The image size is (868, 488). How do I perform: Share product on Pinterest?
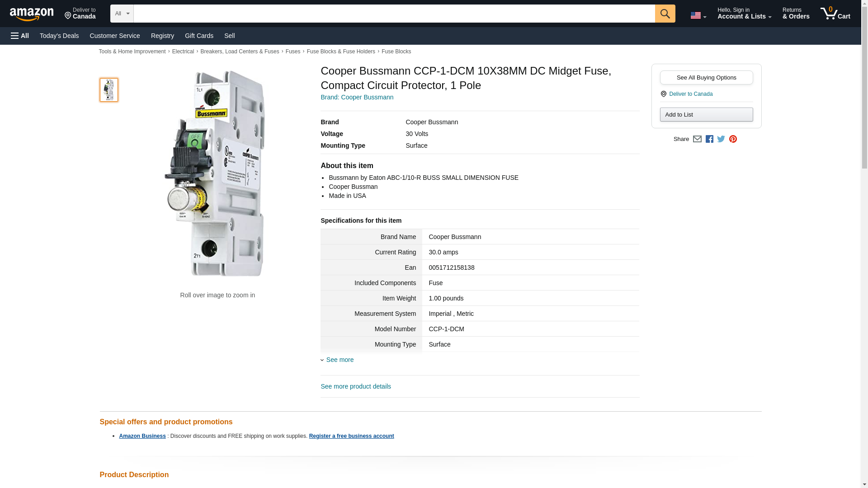point(733,139)
